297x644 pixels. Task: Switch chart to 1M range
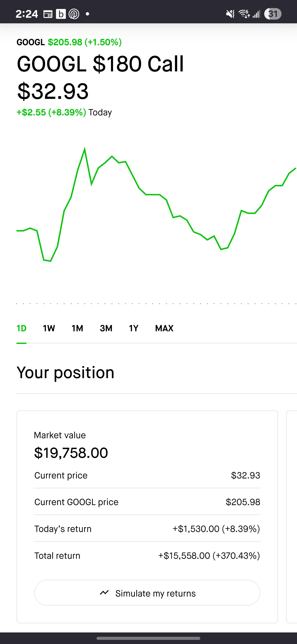click(77, 328)
